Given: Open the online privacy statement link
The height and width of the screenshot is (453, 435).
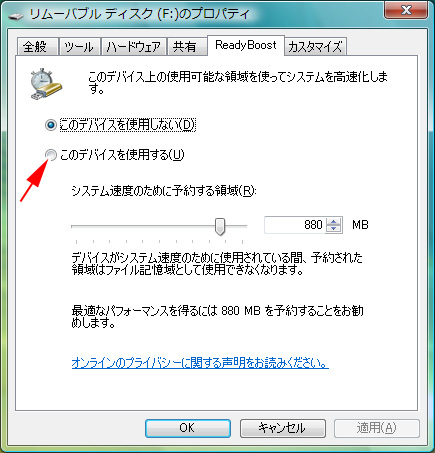Looking at the screenshot, I should 200,363.
